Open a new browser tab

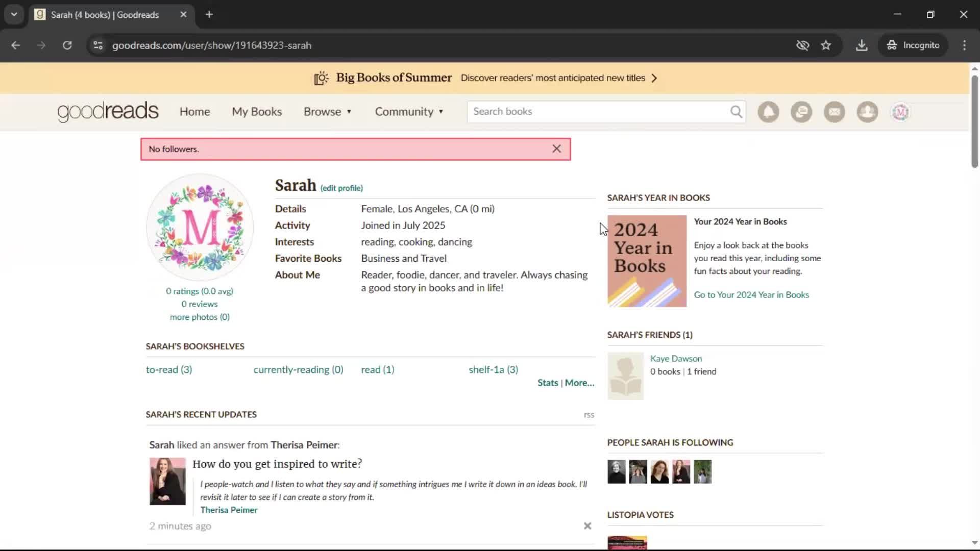point(209,15)
